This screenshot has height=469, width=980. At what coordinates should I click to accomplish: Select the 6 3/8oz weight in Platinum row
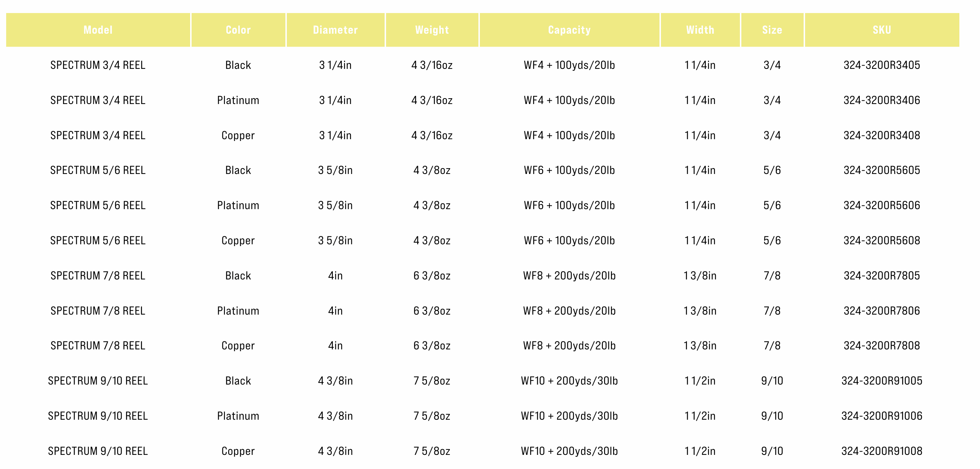432,311
